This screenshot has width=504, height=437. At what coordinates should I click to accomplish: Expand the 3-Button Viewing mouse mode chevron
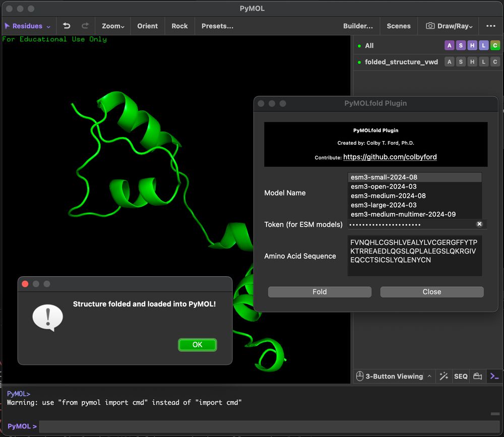click(429, 376)
